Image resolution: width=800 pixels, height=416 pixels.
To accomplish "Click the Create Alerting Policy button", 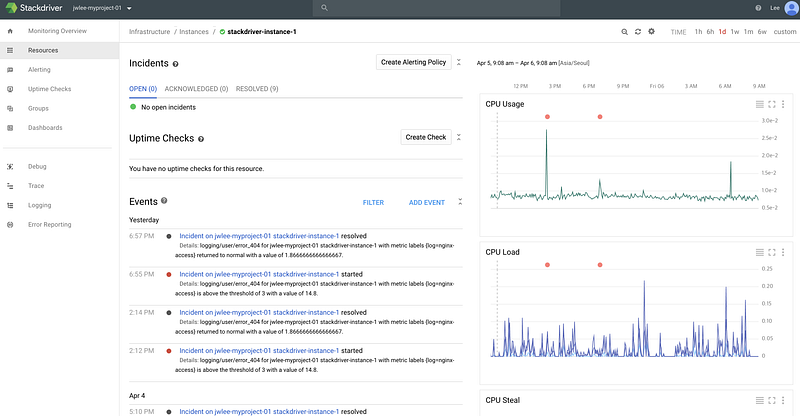I will click(x=414, y=62).
